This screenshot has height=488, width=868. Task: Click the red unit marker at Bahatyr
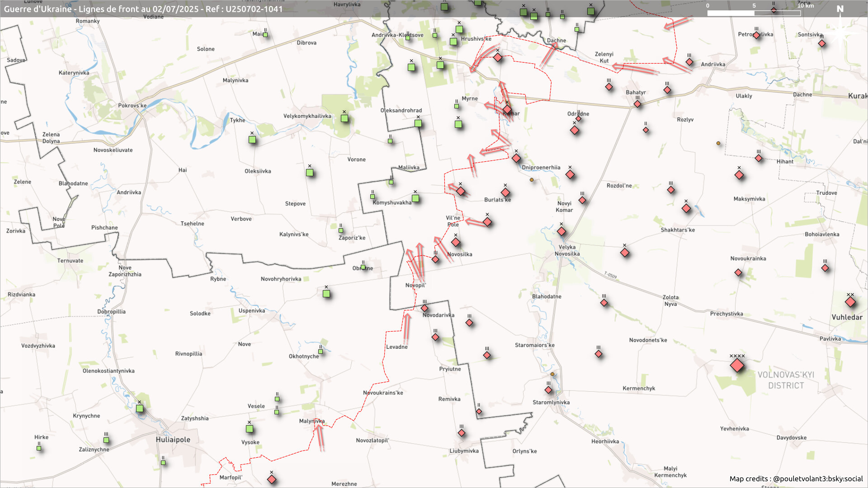(x=637, y=104)
